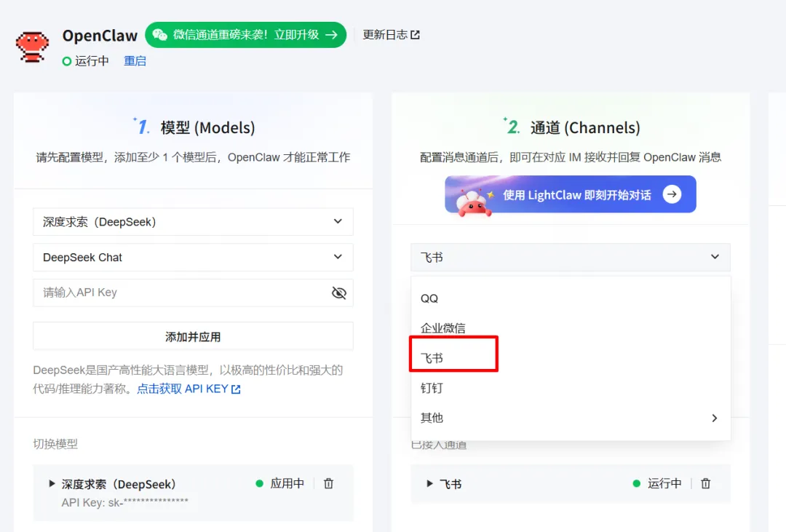The image size is (786, 532).
Task: Click the arrow circle icon on LightClaw banner
Action: pyautogui.click(x=672, y=194)
